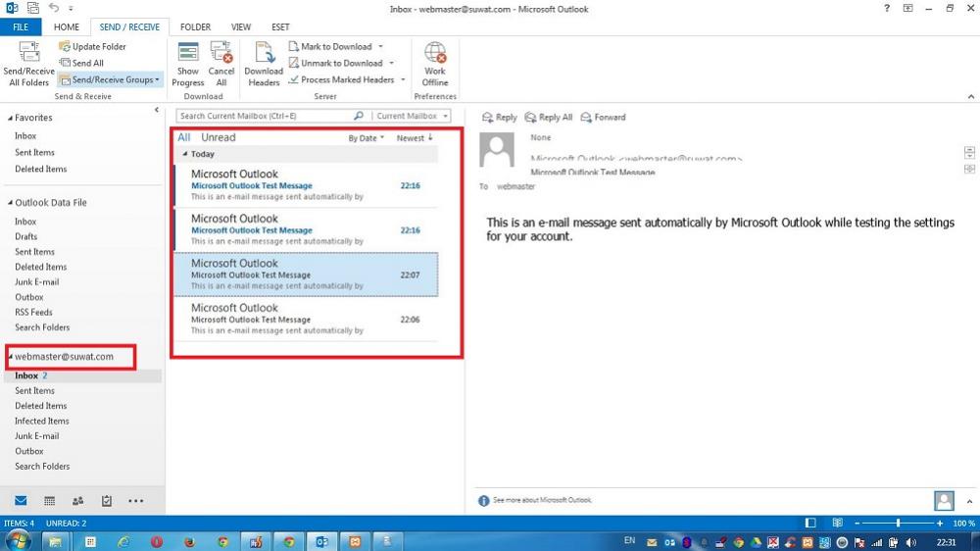The height and width of the screenshot is (551, 980).
Task: Switch to the HOME tab
Action: pyautogui.click(x=67, y=26)
